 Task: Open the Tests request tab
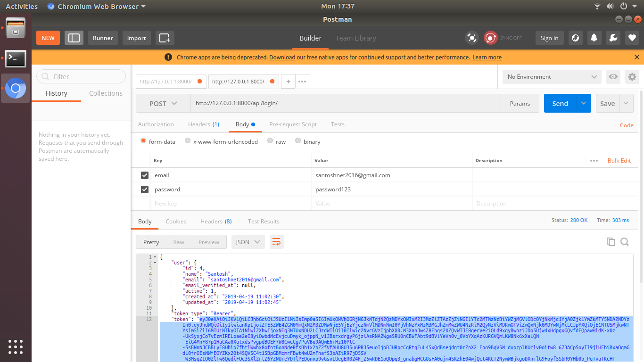pyautogui.click(x=338, y=124)
